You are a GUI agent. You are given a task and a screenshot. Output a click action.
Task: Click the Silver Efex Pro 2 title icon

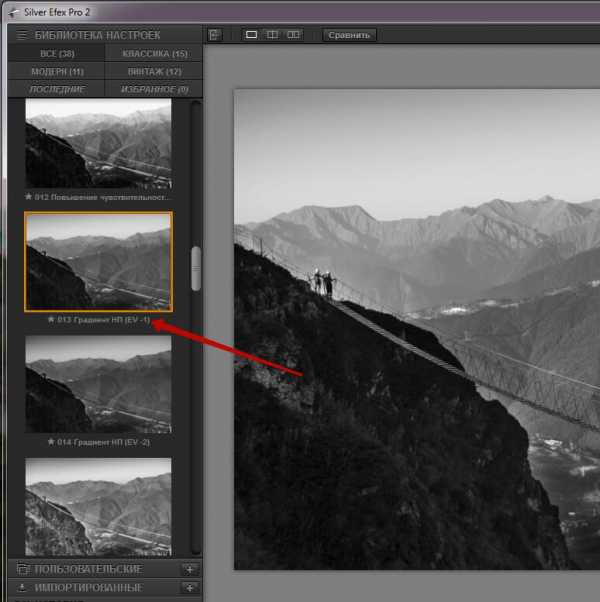coord(11,9)
